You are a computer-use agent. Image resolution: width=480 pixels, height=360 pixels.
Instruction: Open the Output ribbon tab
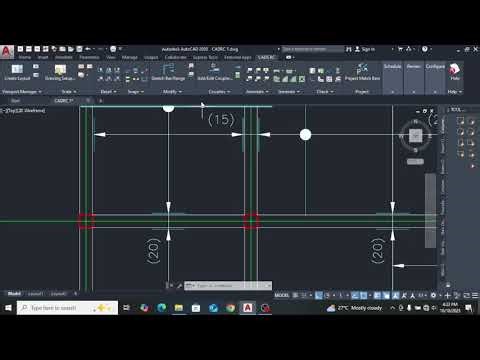click(151, 57)
